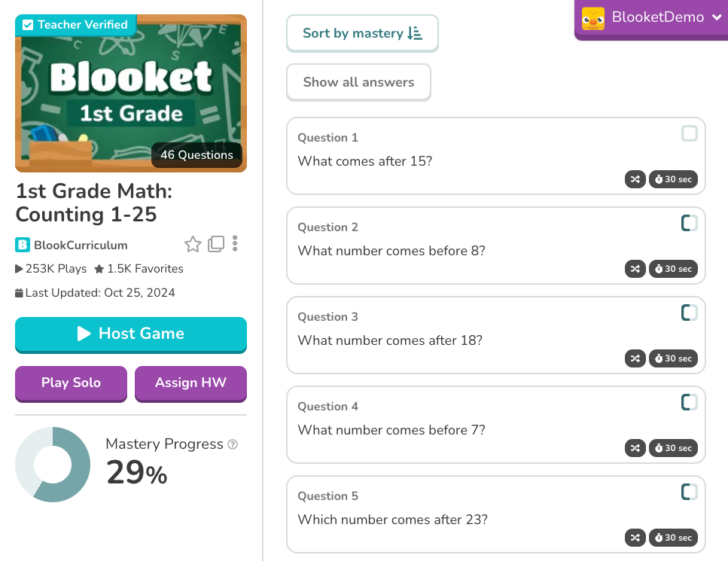Click the Host Game button
Screen dimensions: 728x561
(x=131, y=334)
